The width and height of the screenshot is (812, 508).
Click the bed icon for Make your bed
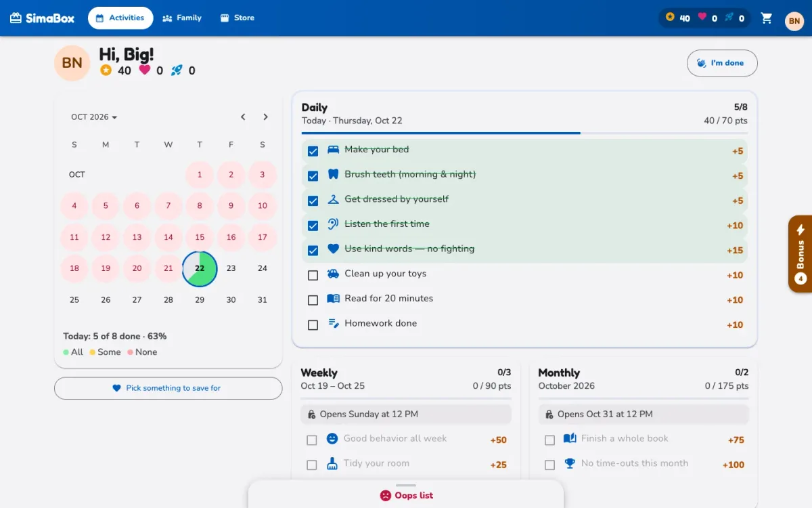[333, 150]
